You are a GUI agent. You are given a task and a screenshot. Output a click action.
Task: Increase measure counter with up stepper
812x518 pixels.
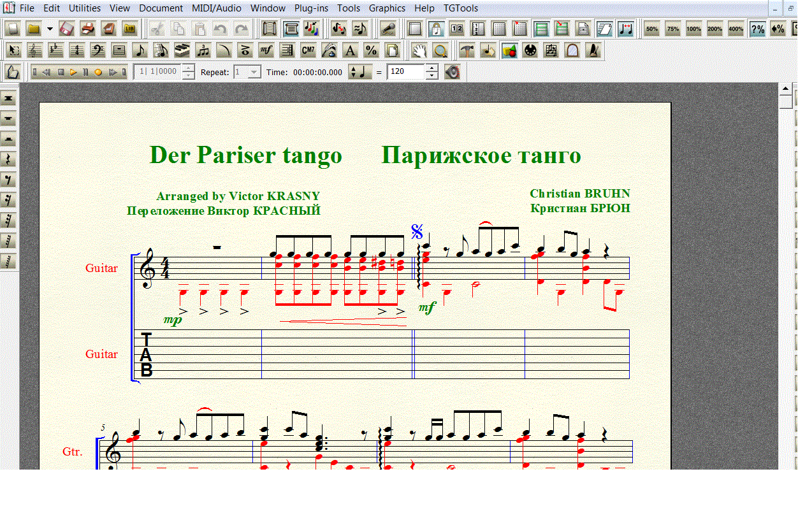tap(188, 68)
